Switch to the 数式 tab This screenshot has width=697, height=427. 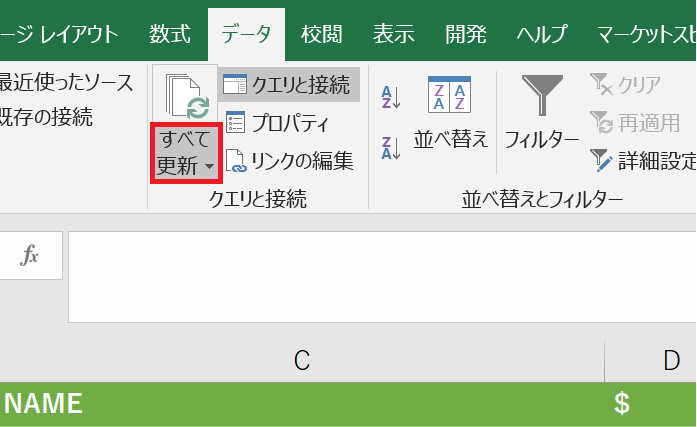(x=170, y=34)
